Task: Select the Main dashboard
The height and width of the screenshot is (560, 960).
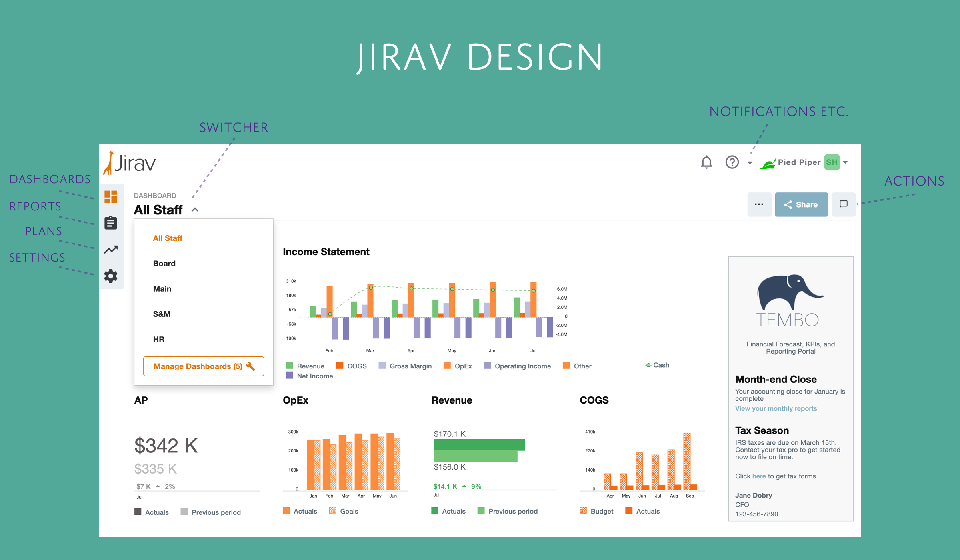Action: point(162,288)
